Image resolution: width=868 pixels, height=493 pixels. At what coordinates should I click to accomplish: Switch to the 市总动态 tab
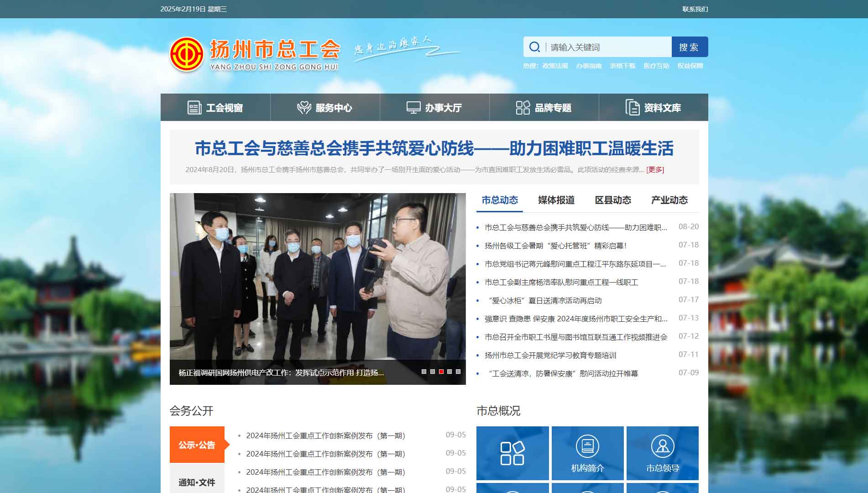500,200
